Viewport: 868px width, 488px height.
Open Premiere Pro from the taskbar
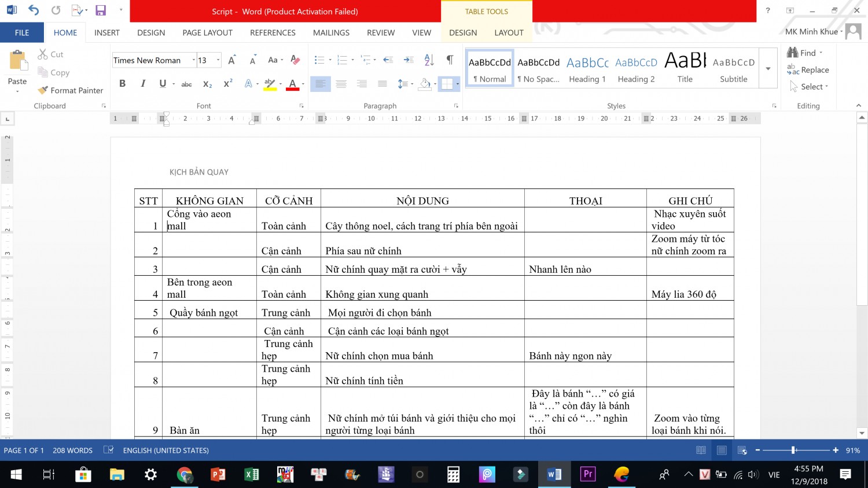pos(588,475)
